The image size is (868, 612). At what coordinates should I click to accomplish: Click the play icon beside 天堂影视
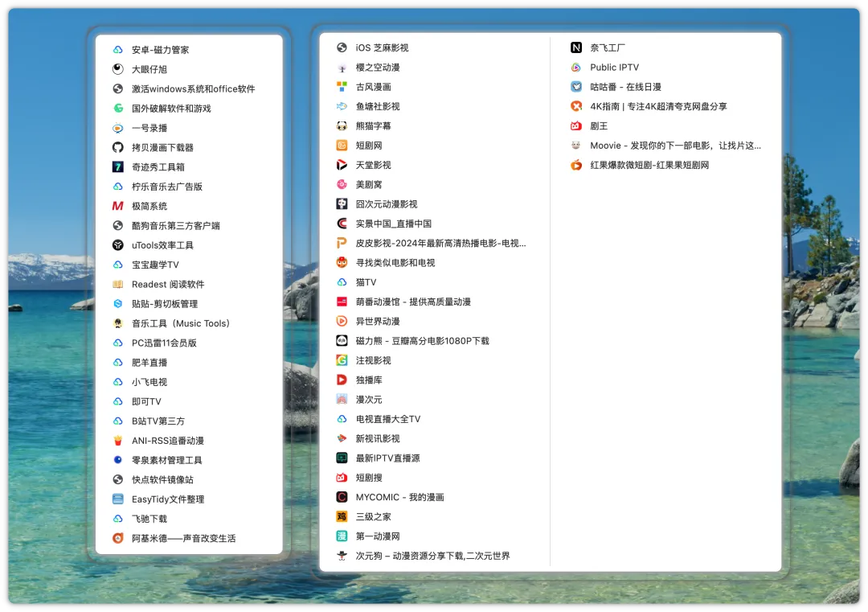point(342,165)
